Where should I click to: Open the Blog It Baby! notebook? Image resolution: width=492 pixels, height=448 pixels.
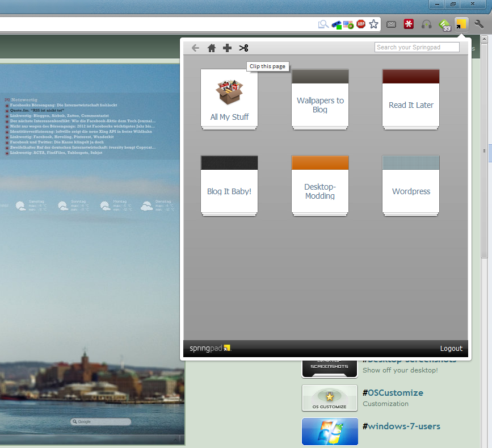(x=229, y=185)
